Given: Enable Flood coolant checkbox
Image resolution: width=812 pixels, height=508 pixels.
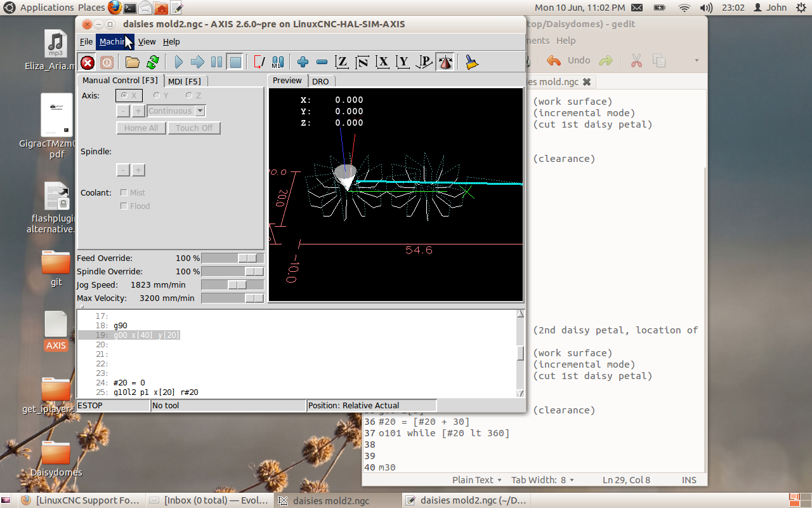Looking at the screenshot, I should click(x=134, y=206).
